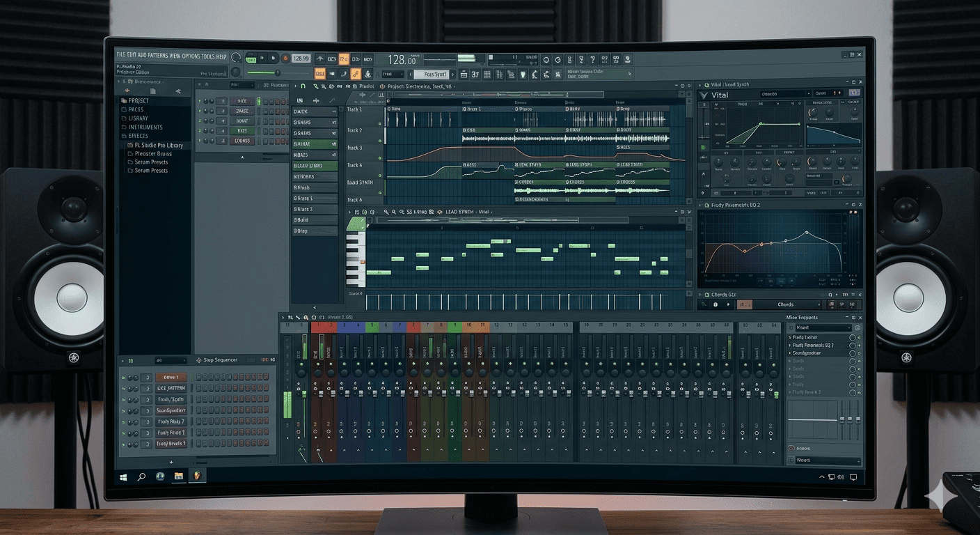
Task: Click the orange icon in Chords GUI bar
Action: point(744,304)
